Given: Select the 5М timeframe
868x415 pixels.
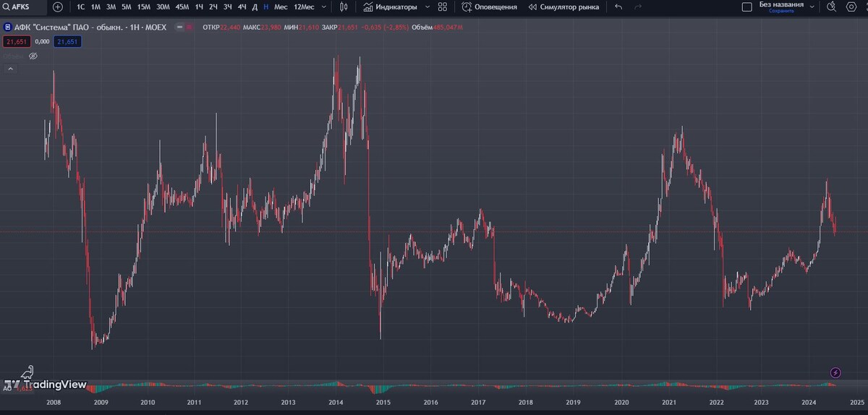Looking at the screenshot, I should [126, 7].
